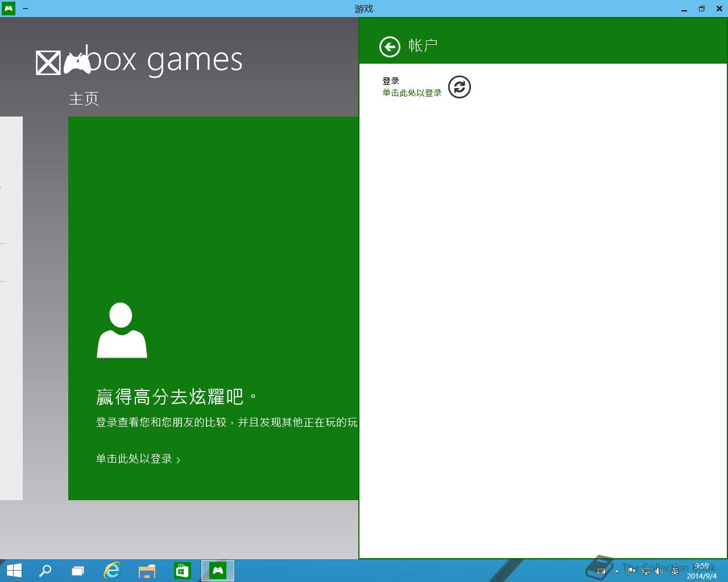Click the 登录查看您和您朋友的比较 description text
This screenshot has height=582, width=728.
pyautogui.click(x=226, y=422)
